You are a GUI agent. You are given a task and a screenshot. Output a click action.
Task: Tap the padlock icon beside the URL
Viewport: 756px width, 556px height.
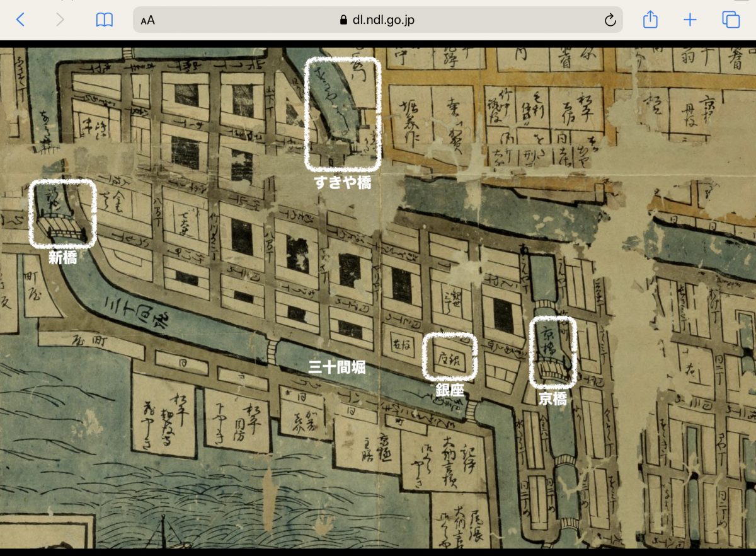click(343, 20)
